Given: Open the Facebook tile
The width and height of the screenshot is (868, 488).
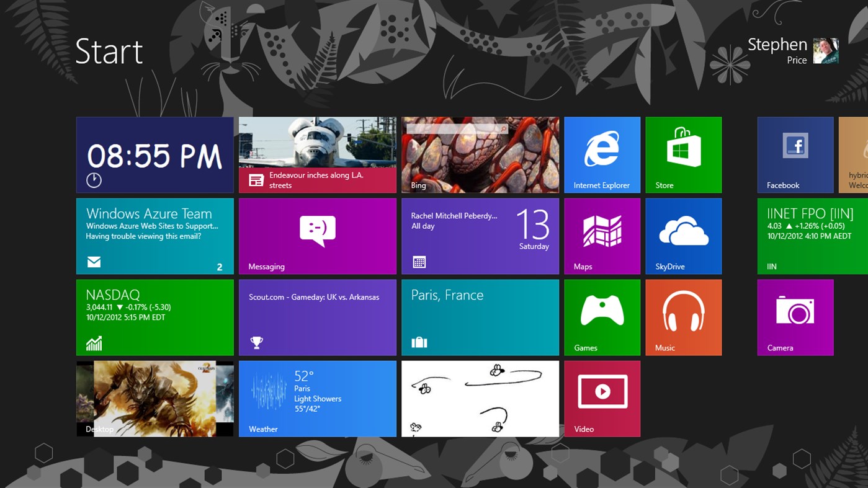Looking at the screenshot, I should click(795, 154).
